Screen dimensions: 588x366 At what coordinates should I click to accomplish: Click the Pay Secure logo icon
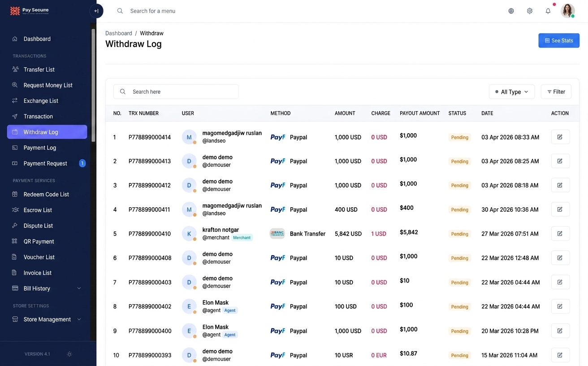[15, 11]
